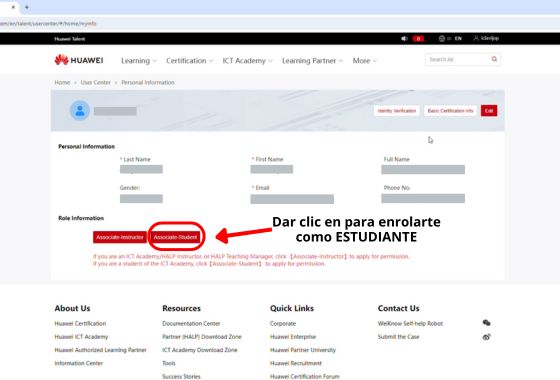Click the red Edit button
This screenshot has width=560, height=380.
click(489, 111)
